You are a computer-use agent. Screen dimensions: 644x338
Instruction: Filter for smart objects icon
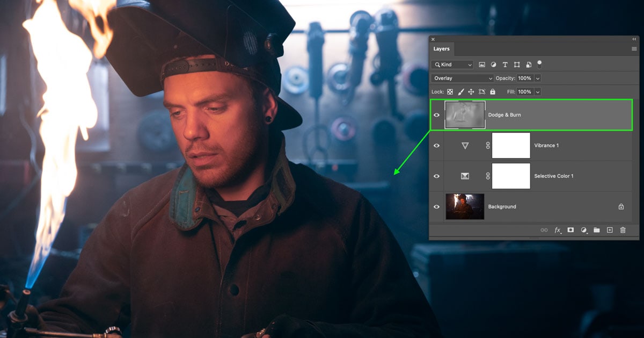529,64
